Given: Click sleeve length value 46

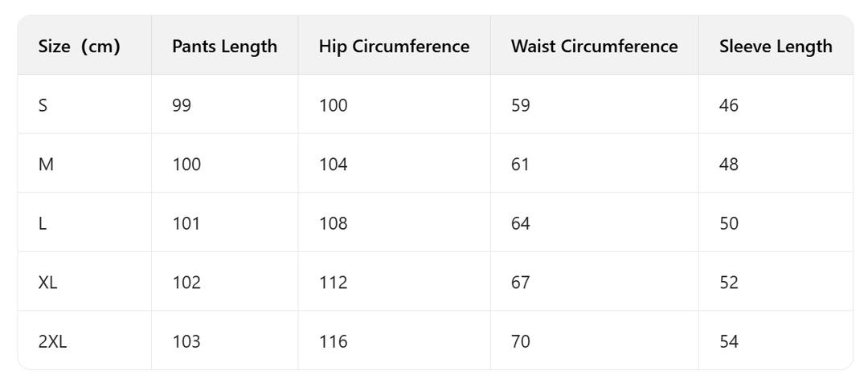Looking at the screenshot, I should coord(729,105).
